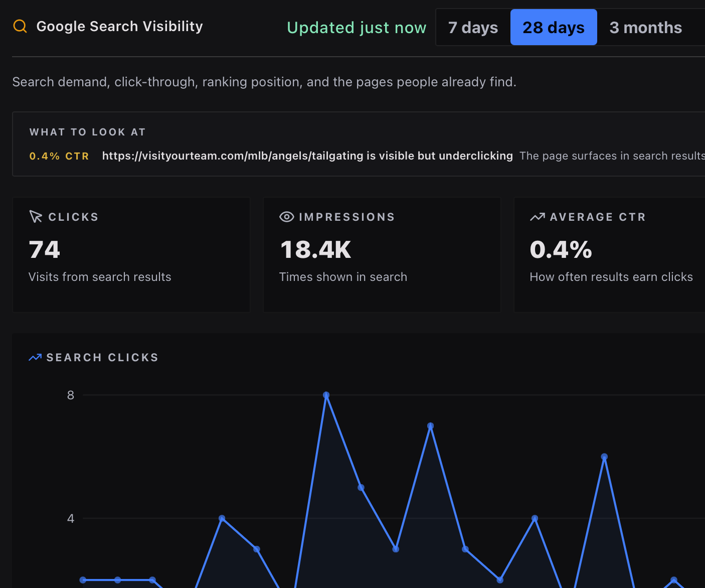Select the 28 days range
The height and width of the screenshot is (588, 705).
(554, 27)
